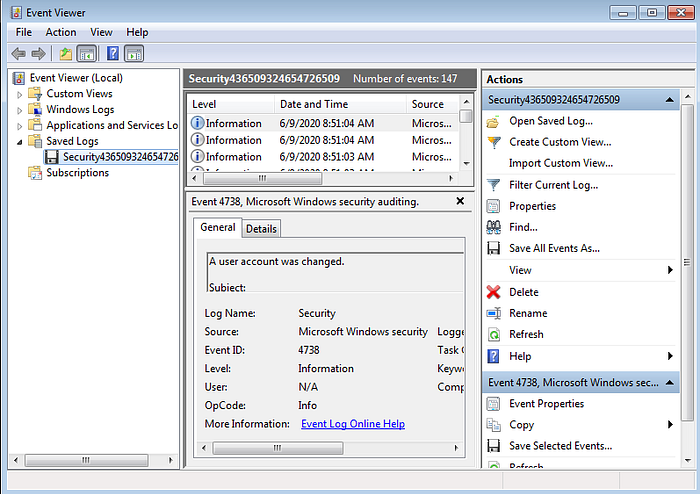The width and height of the screenshot is (700, 494).
Task: Select the Subscriptions tree item label
Action: 78,173
